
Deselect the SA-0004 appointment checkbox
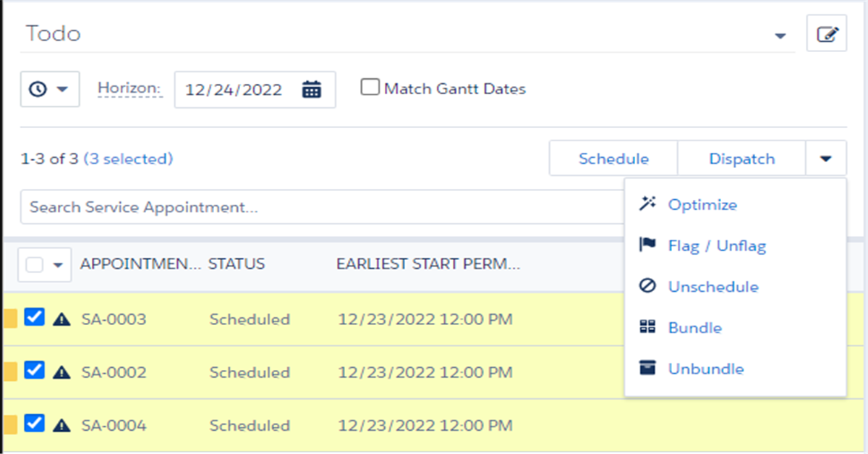(34, 424)
